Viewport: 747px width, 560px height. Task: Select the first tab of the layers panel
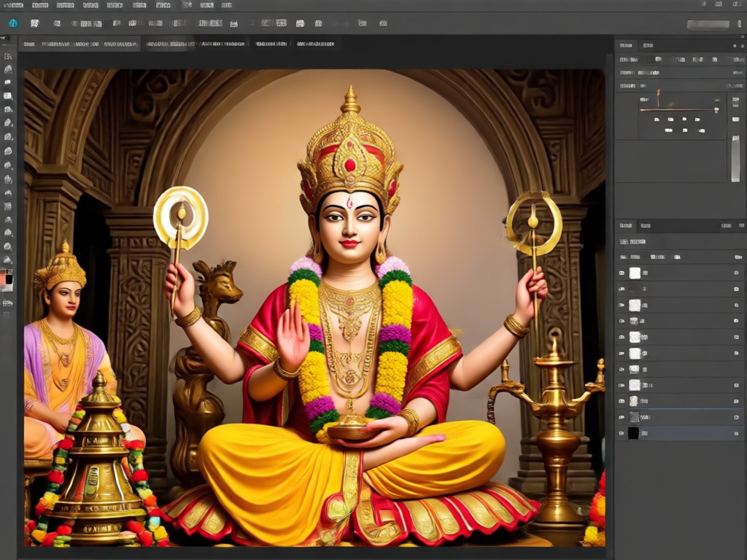(x=625, y=225)
